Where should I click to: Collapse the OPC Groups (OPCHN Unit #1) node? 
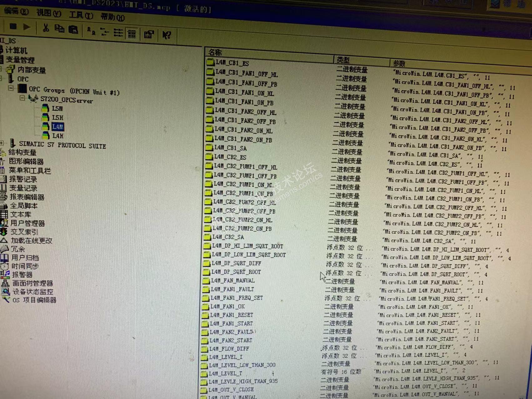[11, 88]
